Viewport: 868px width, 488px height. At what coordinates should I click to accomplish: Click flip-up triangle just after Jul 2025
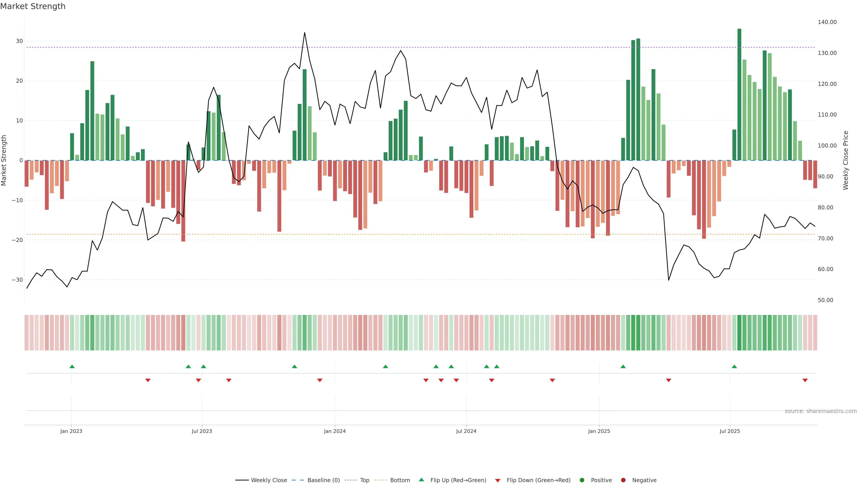pyautogui.click(x=734, y=366)
